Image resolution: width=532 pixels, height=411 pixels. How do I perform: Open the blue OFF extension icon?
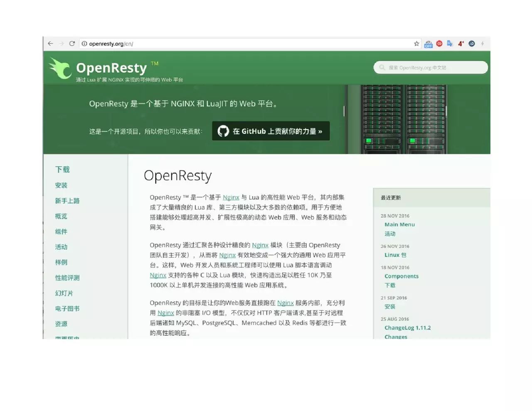click(429, 44)
